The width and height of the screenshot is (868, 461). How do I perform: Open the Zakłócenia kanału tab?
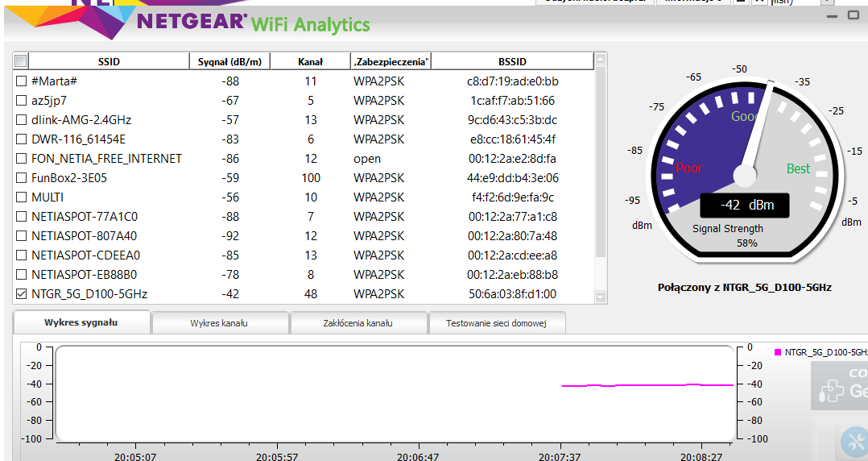pos(358,323)
